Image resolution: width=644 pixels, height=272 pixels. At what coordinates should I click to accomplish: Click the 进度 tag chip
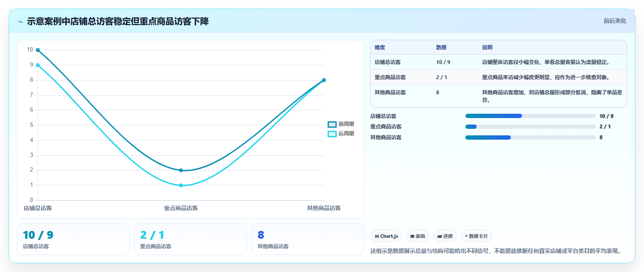pyautogui.click(x=445, y=236)
